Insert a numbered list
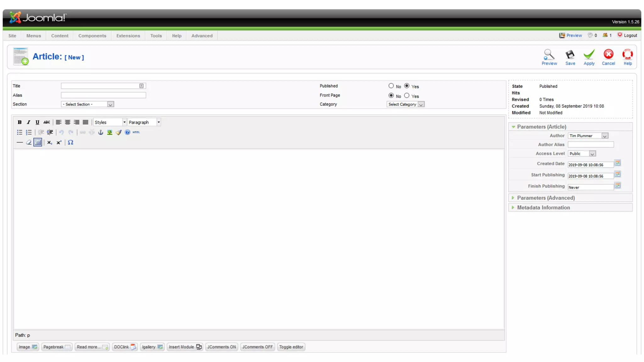 coord(29,132)
